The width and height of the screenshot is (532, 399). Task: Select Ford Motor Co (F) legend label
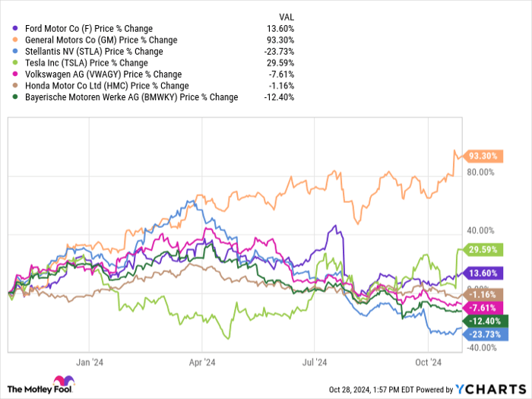100,29
